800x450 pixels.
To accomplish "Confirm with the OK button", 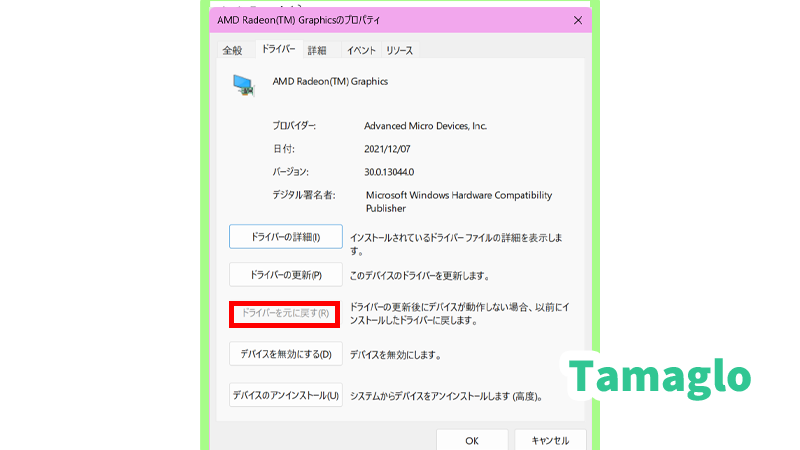I will click(x=472, y=440).
